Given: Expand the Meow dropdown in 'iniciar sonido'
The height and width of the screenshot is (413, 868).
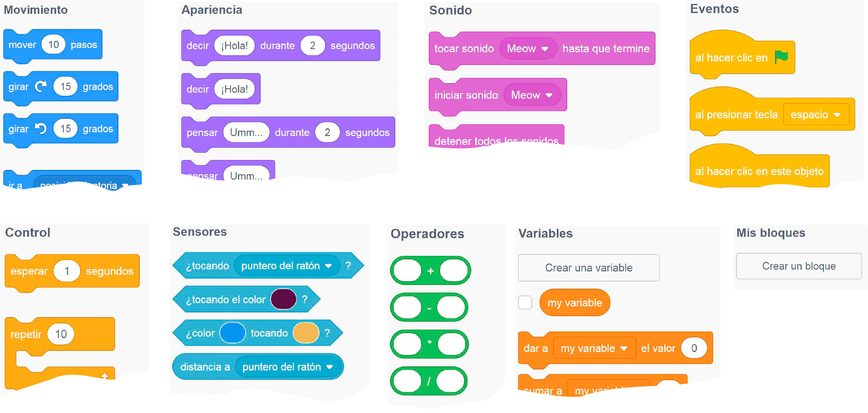Looking at the screenshot, I should (531, 95).
